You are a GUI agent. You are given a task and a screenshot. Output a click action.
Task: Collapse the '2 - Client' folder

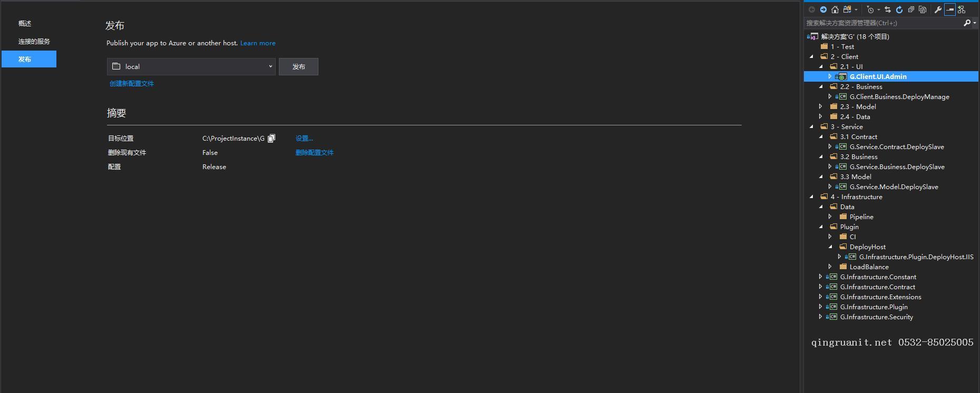coord(811,56)
